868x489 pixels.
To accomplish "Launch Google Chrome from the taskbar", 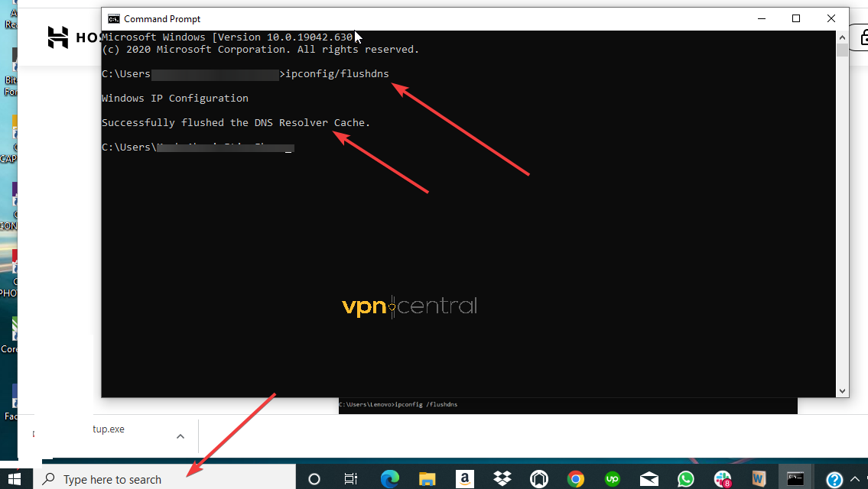I will coord(574,479).
